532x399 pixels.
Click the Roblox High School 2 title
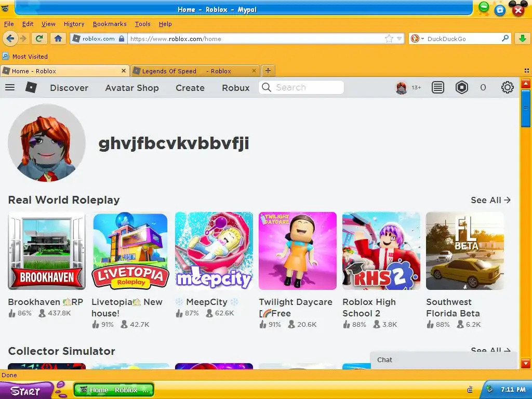pos(369,308)
